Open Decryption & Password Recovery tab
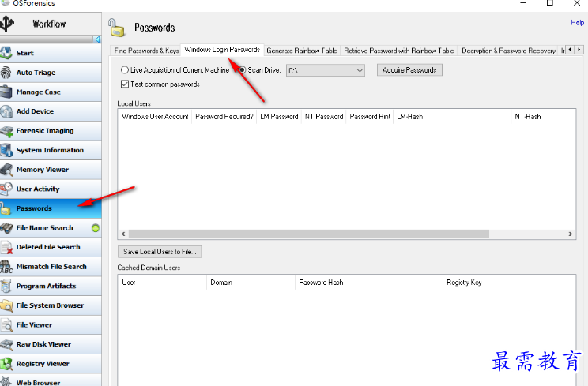Viewport: 588px width, 386px height. tap(508, 51)
